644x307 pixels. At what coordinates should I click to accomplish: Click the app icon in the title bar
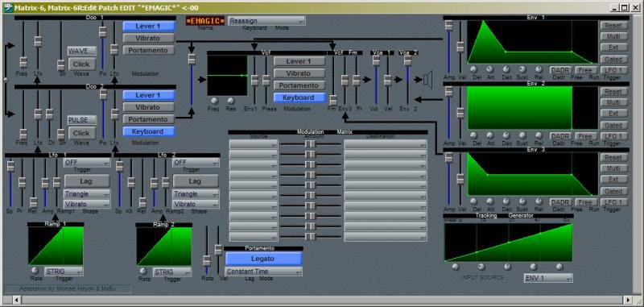7,7
